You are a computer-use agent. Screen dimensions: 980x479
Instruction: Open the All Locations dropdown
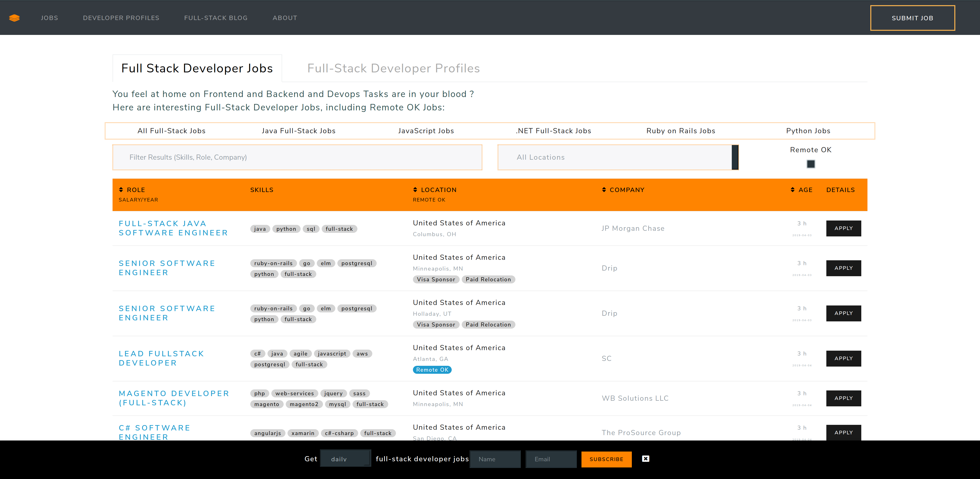(x=614, y=157)
